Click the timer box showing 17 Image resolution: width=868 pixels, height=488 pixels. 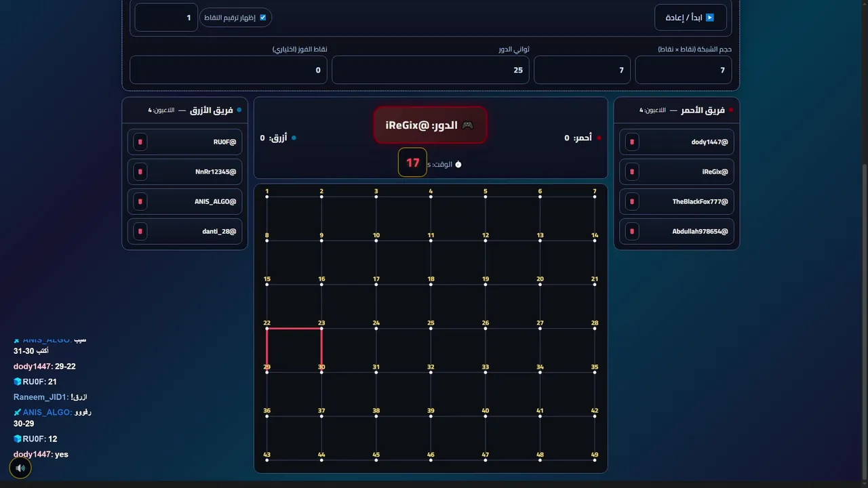pos(412,163)
